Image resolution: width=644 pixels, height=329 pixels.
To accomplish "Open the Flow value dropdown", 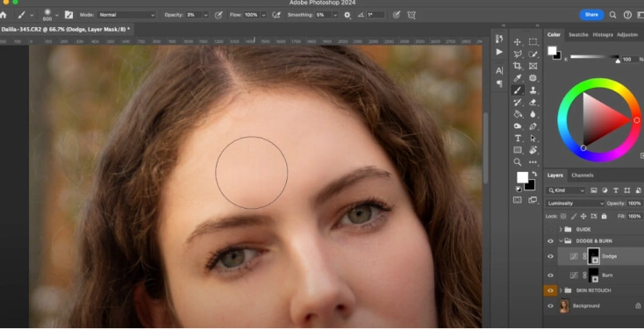I will point(264,15).
